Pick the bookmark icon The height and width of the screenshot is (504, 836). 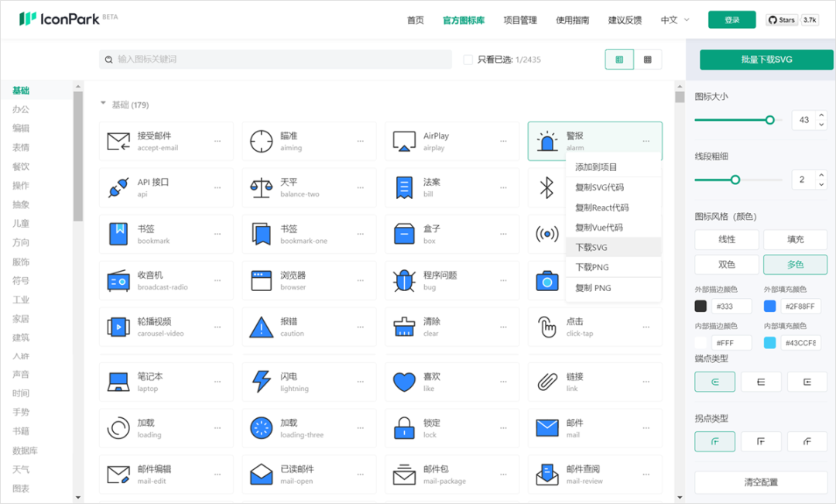pyautogui.click(x=118, y=234)
